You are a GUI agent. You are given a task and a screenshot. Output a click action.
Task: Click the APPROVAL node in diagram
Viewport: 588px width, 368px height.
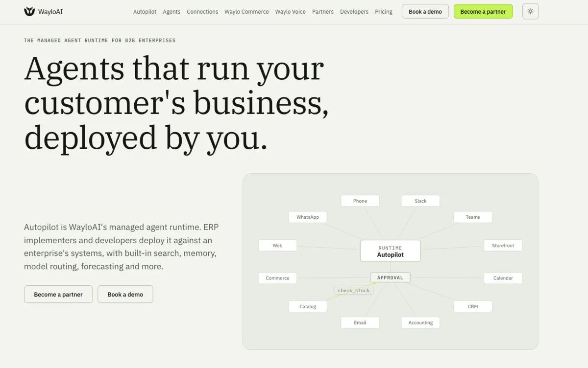pyautogui.click(x=390, y=277)
